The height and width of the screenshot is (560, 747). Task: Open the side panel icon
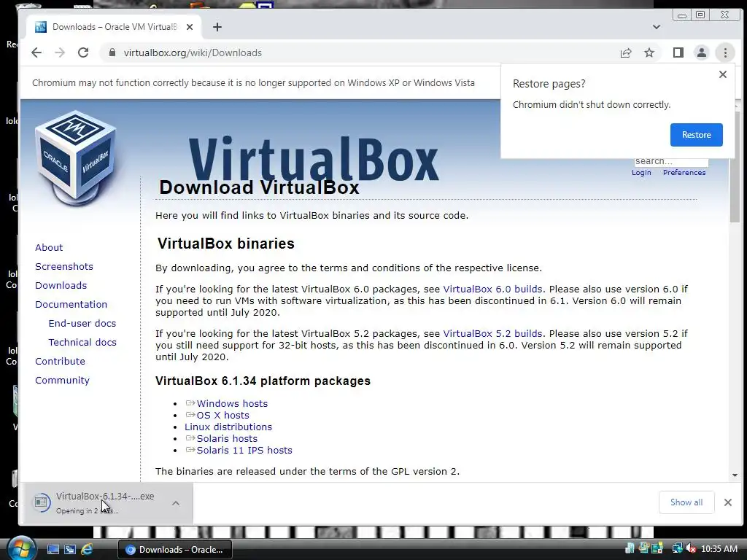coord(678,52)
